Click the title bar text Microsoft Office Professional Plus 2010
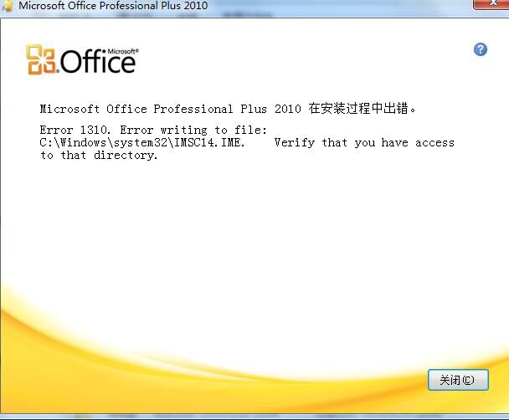Image resolution: width=509 pixels, height=420 pixels. coord(113,6)
